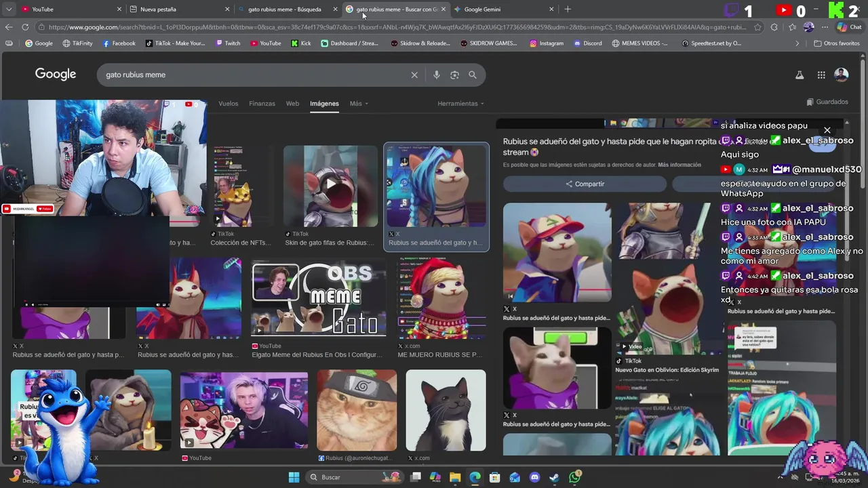The image size is (868, 488).
Task: Click the Google search input field
Action: pos(254,75)
